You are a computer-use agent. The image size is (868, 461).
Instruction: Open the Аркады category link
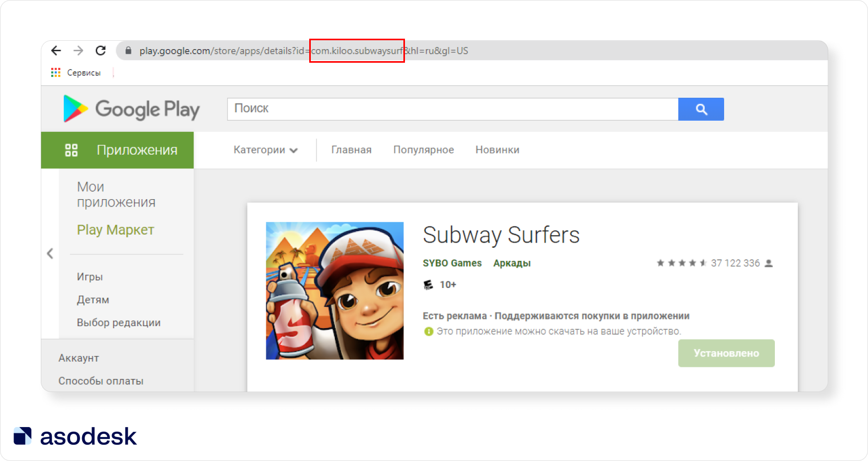(512, 263)
